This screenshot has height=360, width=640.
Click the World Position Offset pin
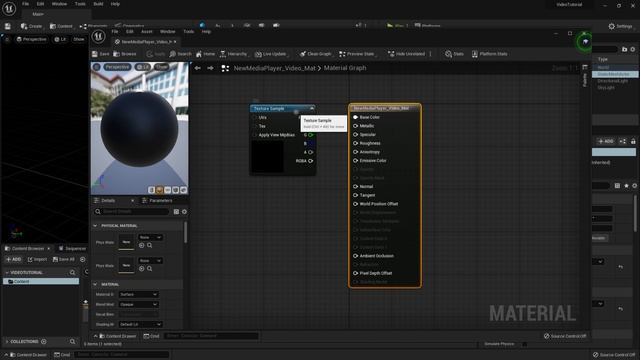point(356,204)
